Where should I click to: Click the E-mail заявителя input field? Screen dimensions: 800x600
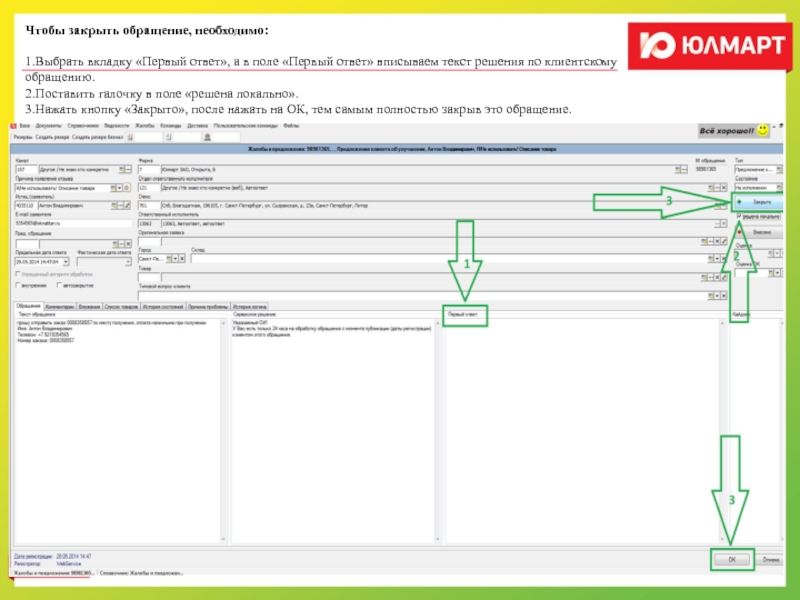[73, 223]
